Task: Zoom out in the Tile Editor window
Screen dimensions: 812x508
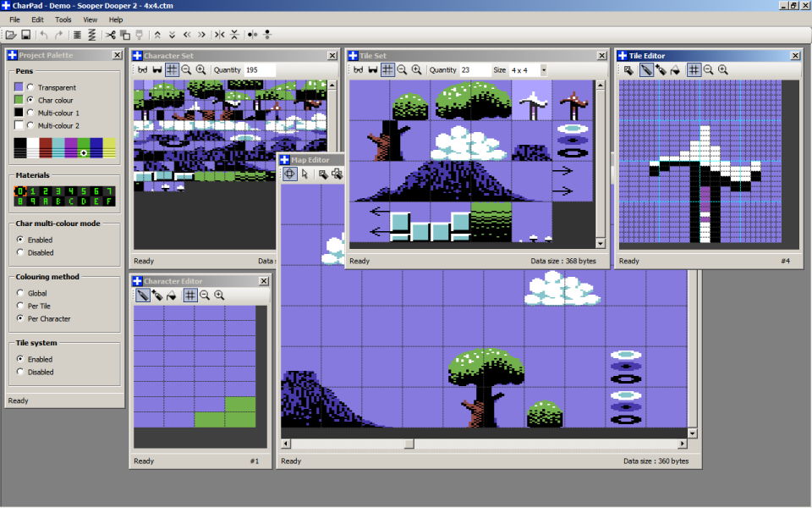Action: pyautogui.click(x=709, y=70)
